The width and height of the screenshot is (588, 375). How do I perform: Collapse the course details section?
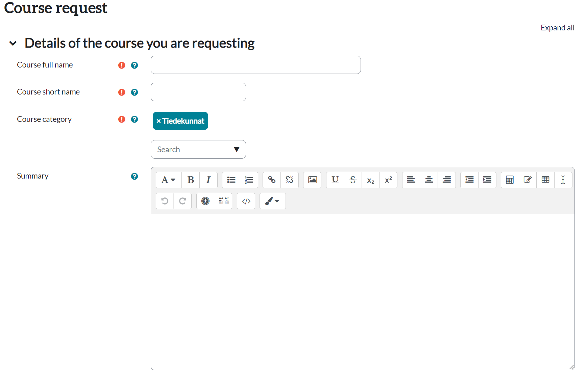13,44
